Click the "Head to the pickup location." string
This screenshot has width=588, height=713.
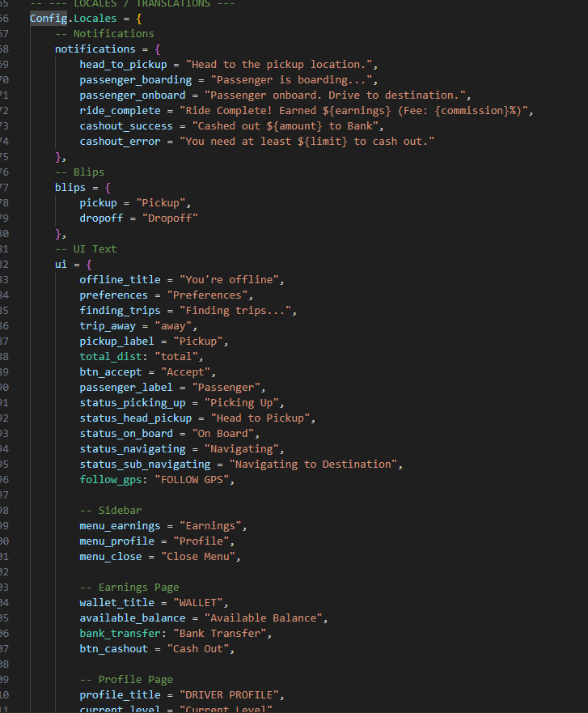tap(280, 65)
